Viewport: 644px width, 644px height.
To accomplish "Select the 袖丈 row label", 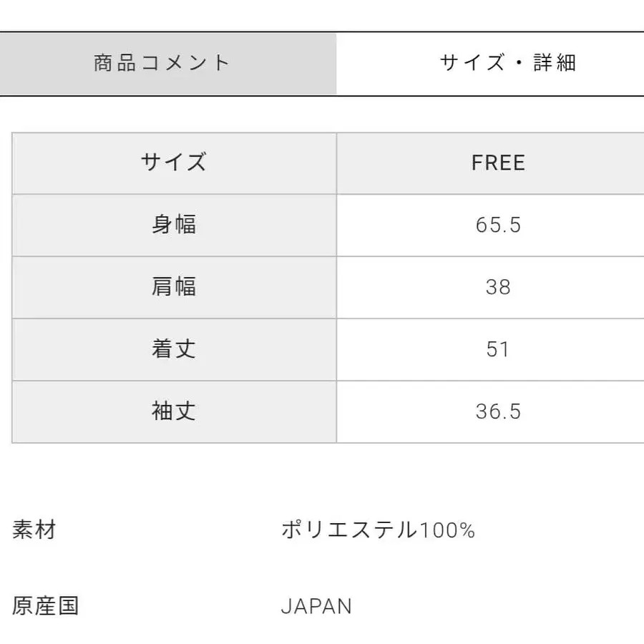I will point(174,411).
